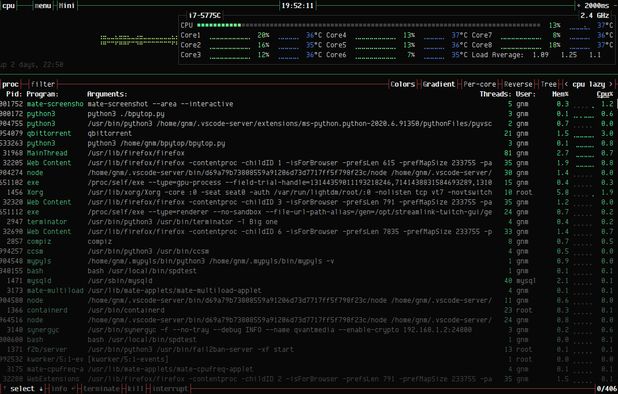The width and height of the screenshot is (618, 394).
Task: Select the synergyc process row
Action: click(307, 330)
